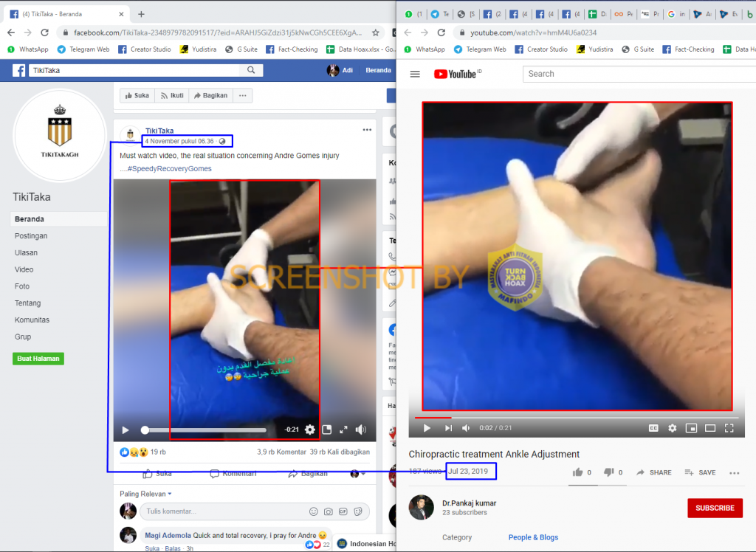Go to Beranda in Facebook top bar
756x552 pixels.
coord(378,70)
